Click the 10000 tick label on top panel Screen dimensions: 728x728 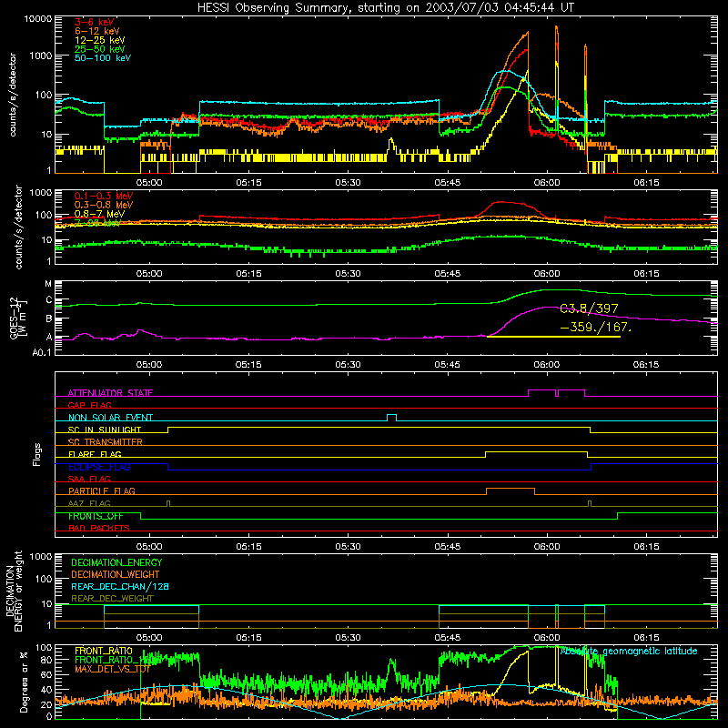tap(38, 18)
